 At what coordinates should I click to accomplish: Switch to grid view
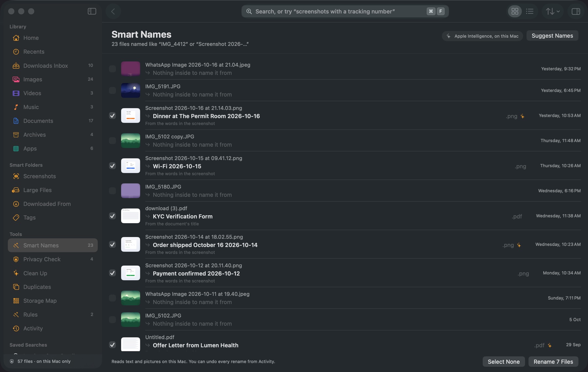[x=515, y=11]
